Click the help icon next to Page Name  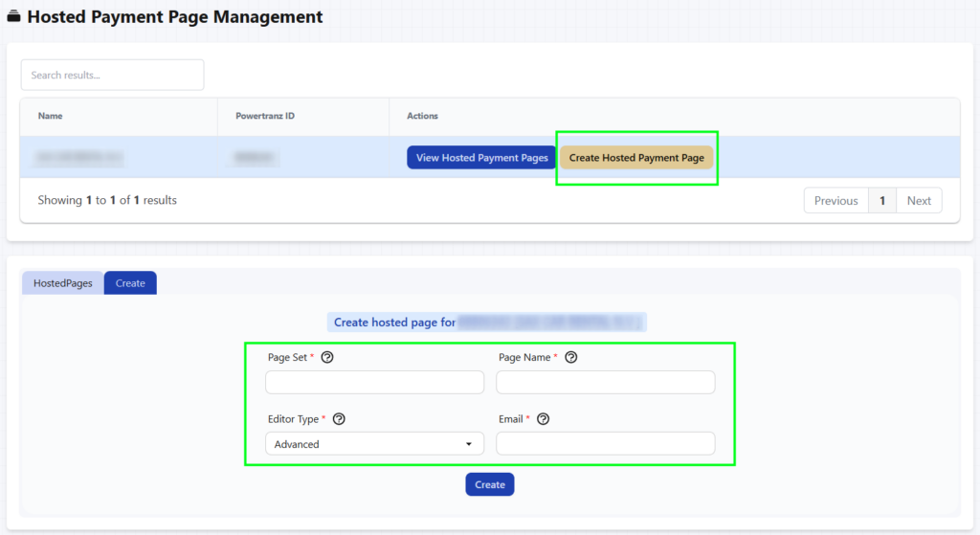coord(571,357)
